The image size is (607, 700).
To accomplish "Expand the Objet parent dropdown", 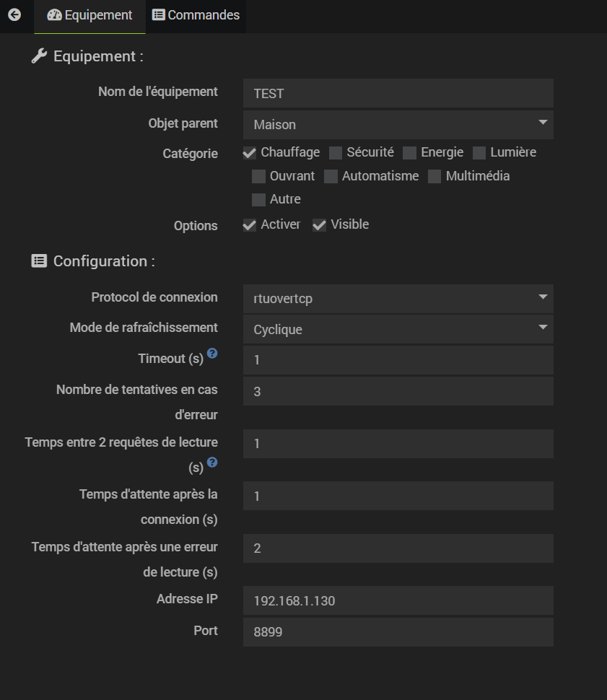I will 398,125.
